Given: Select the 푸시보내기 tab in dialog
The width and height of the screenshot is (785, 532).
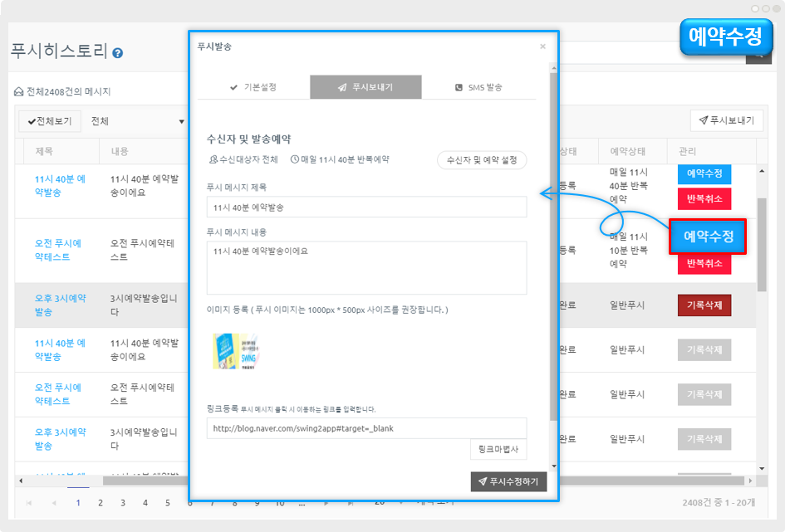Looking at the screenshot, I should click(366, 87).
